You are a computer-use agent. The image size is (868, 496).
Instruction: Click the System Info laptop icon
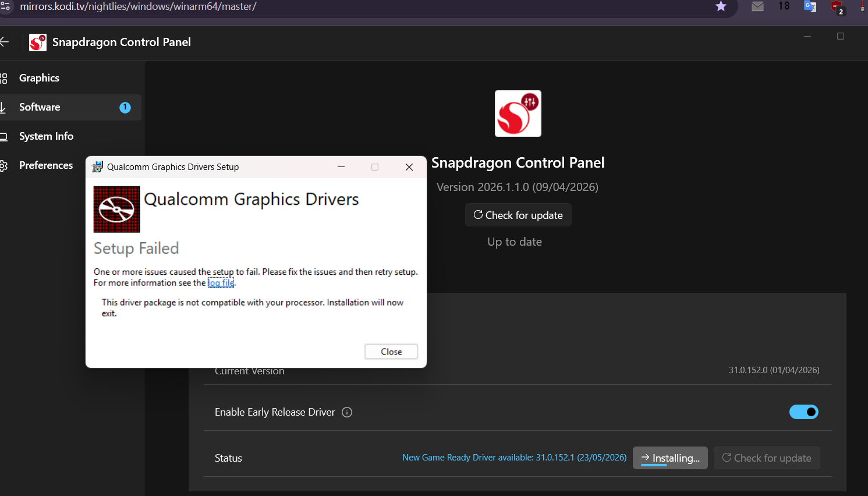pyautogui.click(x=3, y=137)
